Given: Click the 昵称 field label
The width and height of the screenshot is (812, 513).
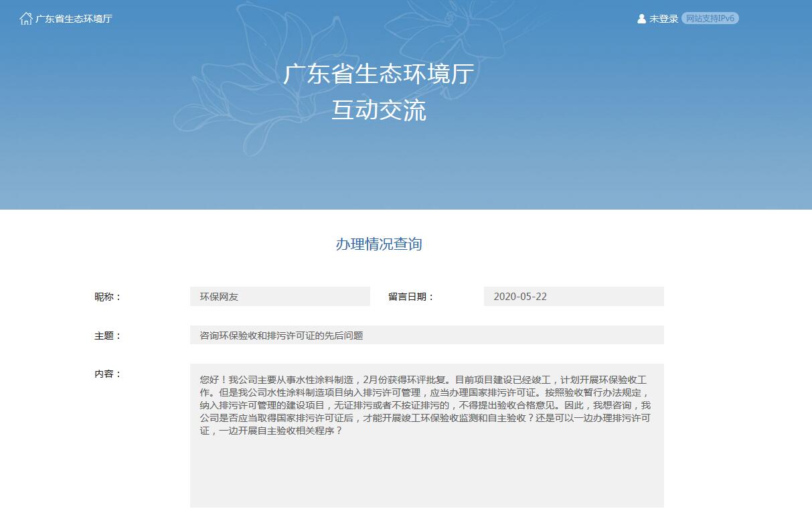Looking at the screenshot, I should point(108,297).
